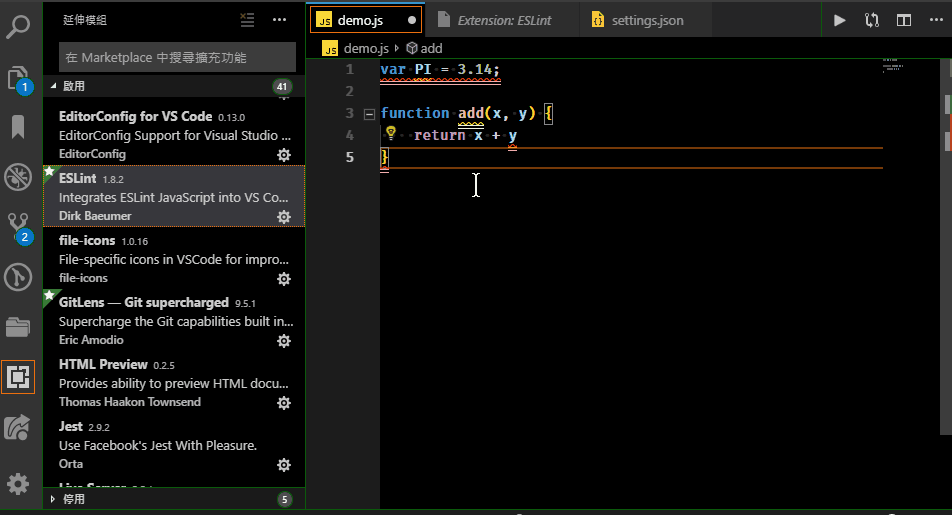Expand the demo.js breadcrumb chevron
952x515 pixels.
coord(396,48)
